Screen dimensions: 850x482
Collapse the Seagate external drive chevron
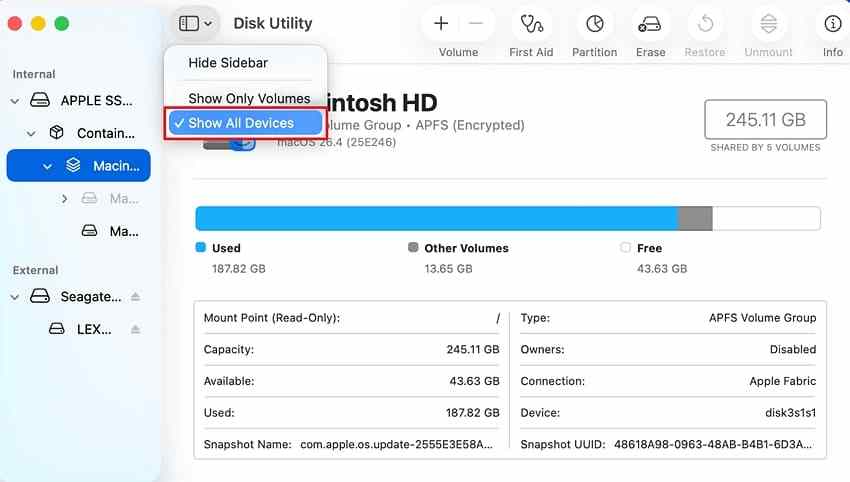pyautogui.click(x=15, y=297)
